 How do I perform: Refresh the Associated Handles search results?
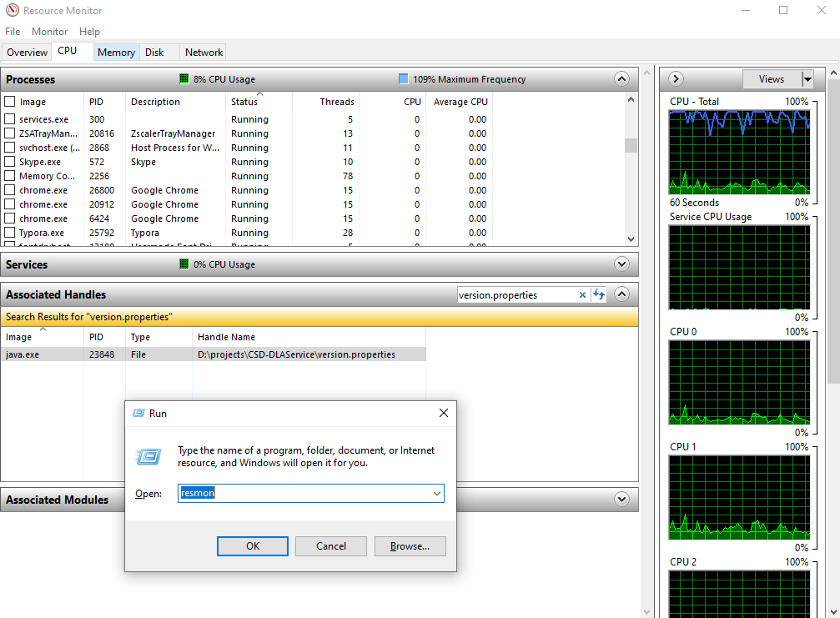coord(598,294)
